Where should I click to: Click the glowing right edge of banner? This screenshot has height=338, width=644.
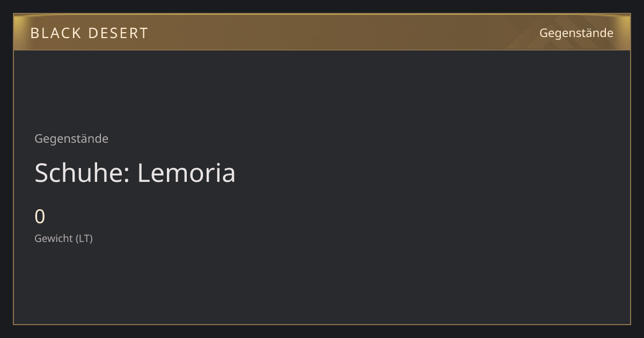tap(624, 32)
